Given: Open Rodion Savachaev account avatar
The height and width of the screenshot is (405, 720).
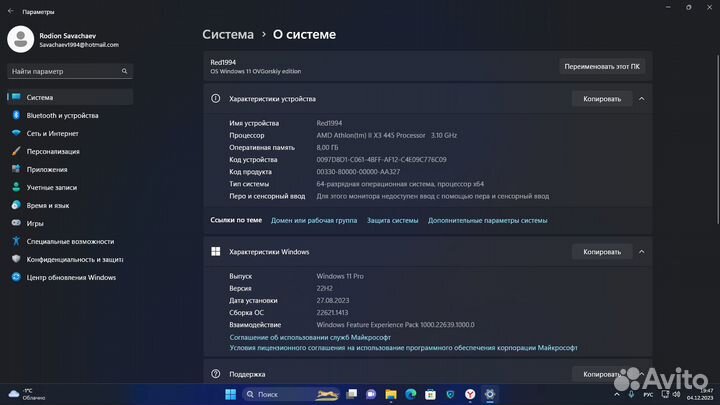Looking at the screenshot, I should [21, 39].
